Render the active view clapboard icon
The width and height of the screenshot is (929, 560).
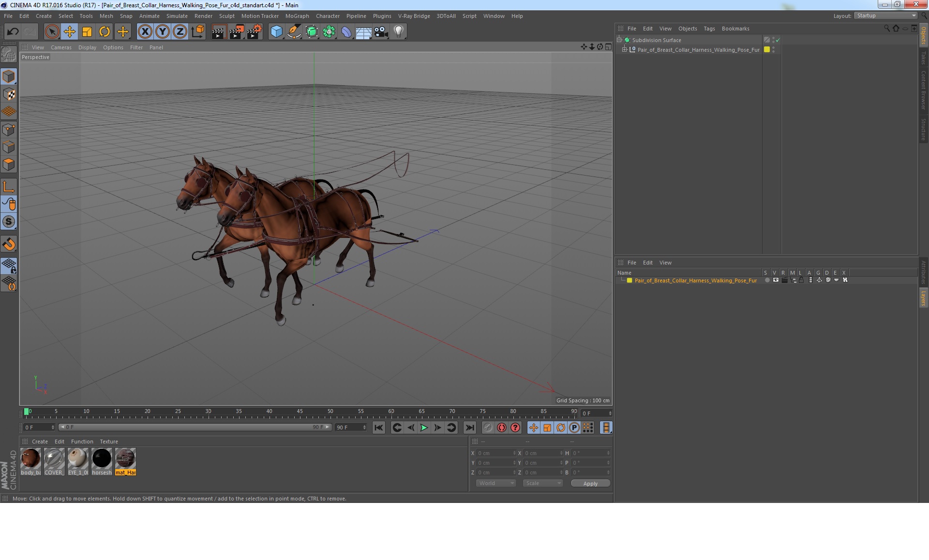[219, 32]
